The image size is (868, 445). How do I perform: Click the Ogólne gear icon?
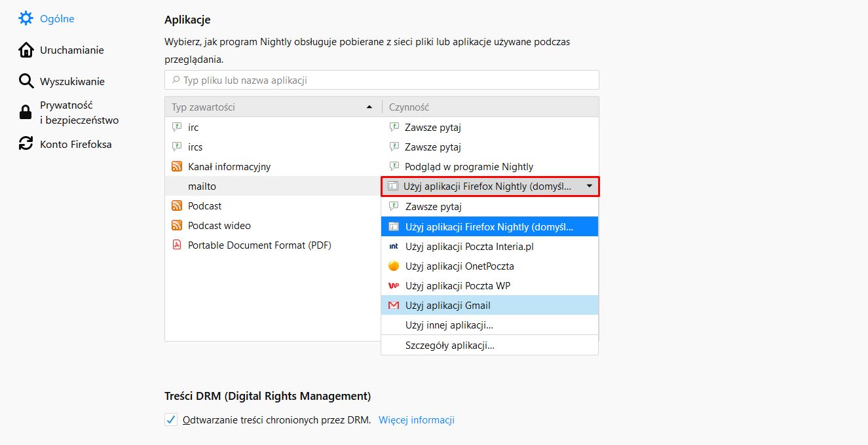click(26, 18)
